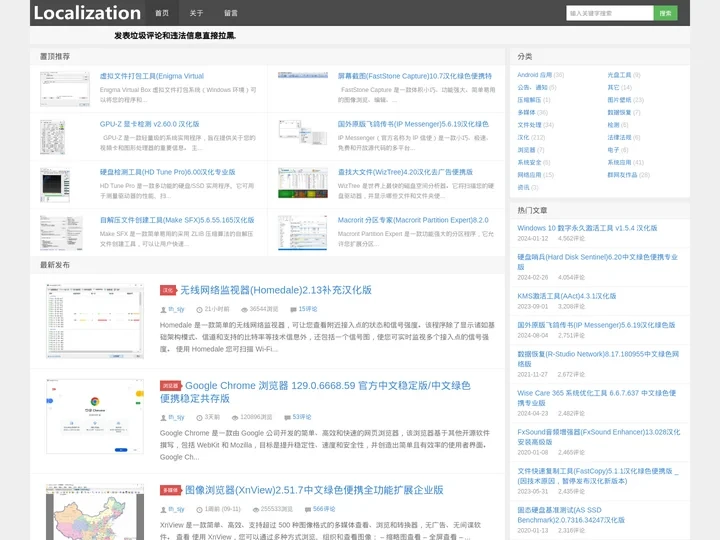Screen dimensions: 720x540
Task: Open hot article Wise Care 365 6.6.7.637
Action: point(596,398)
